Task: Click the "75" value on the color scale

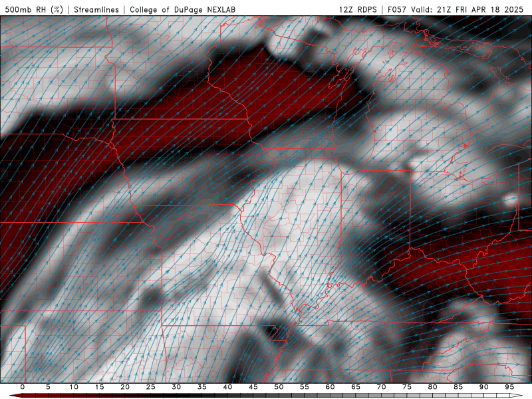Action: [x=407, y=387]
